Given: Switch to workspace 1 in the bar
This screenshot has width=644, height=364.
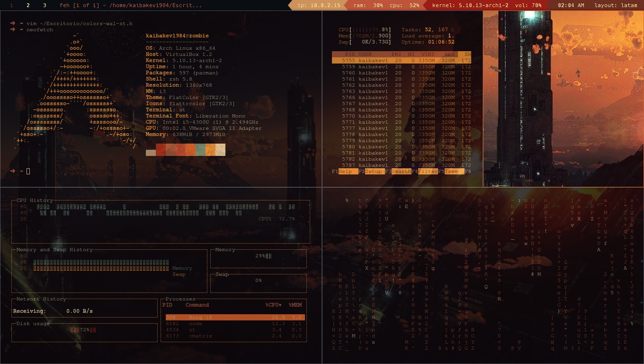Looking at the screenshot, I should pos(12,5).
